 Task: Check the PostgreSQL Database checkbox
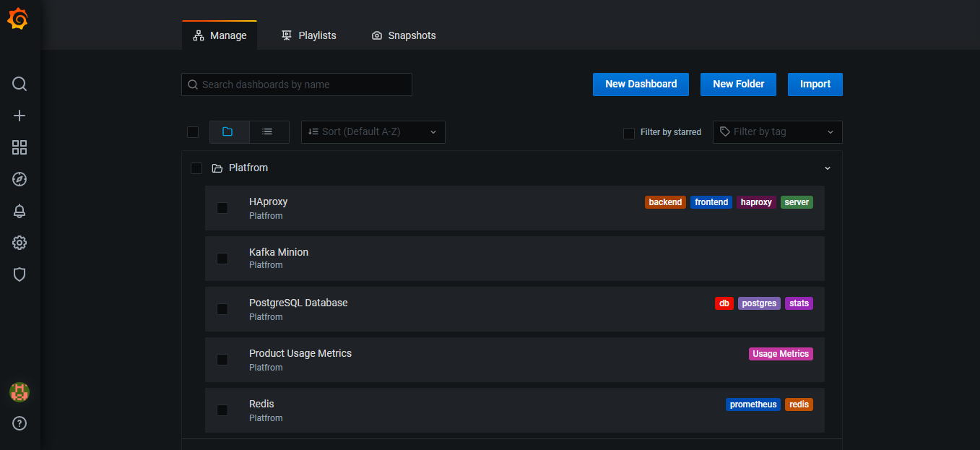click(x=222, y=309)
